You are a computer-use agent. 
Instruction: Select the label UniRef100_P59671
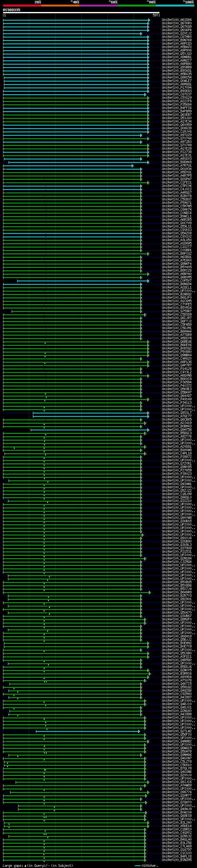pyautogui.click(x=177, y=203)
